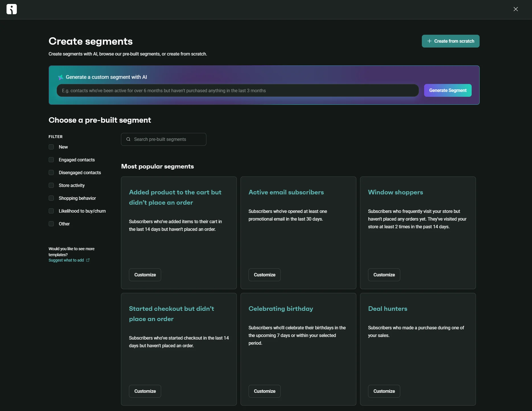This screenshot has width=532, height=411.
Task: Click the plus icon in Create from scratch
Action: 429,41
